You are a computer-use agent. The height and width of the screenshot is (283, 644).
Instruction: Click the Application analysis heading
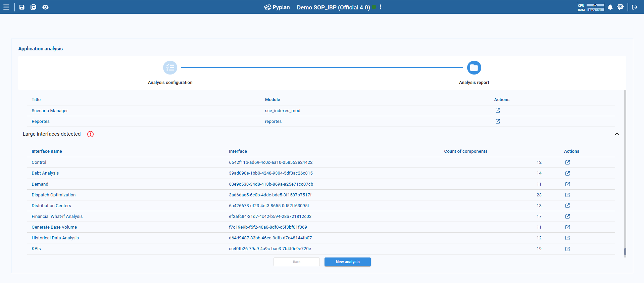[41, 49]
